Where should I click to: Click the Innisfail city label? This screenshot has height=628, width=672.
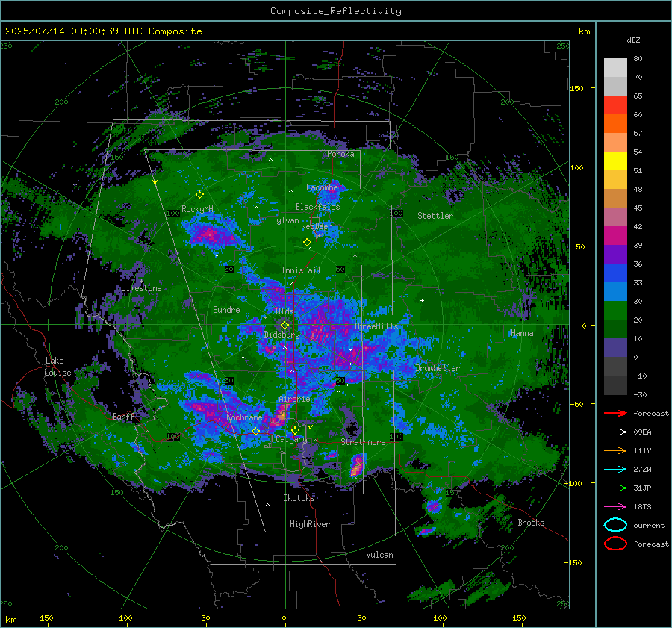point(301,270)
